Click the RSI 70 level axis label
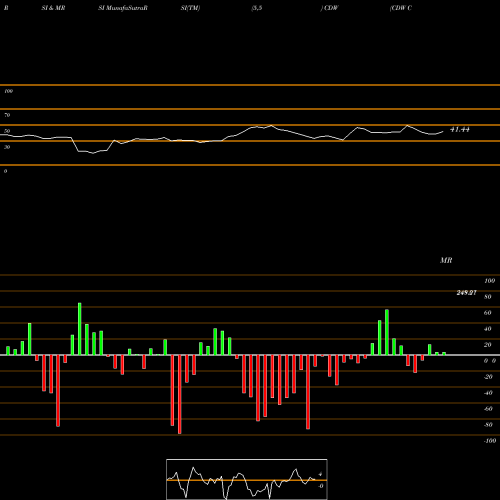500x500 pixels. coord(7,115)
